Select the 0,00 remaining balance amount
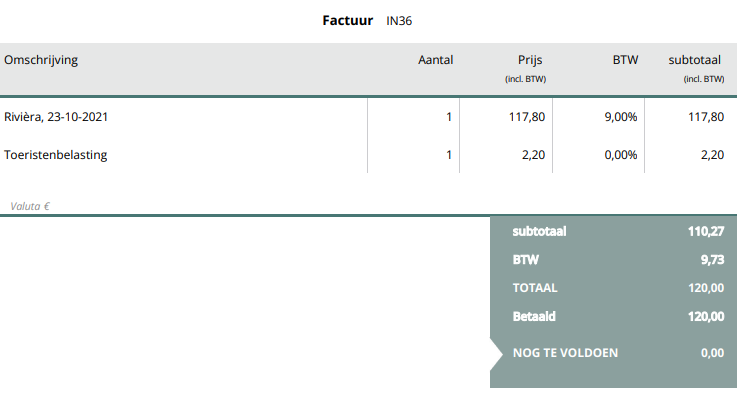The width and height of the screenshot is (737, 410). point(711,352)
